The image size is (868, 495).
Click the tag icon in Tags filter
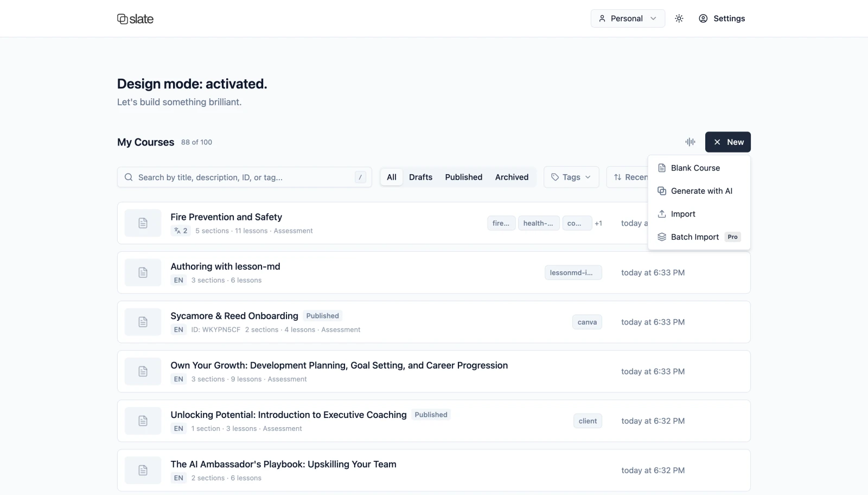tap(555, 177)
